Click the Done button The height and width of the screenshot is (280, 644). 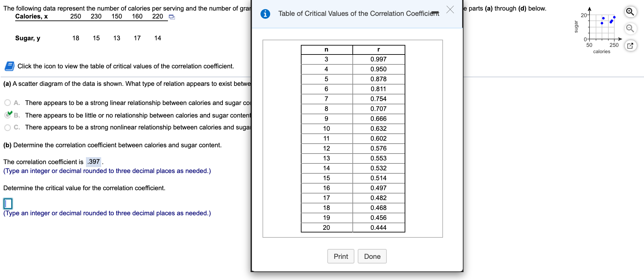372,256
